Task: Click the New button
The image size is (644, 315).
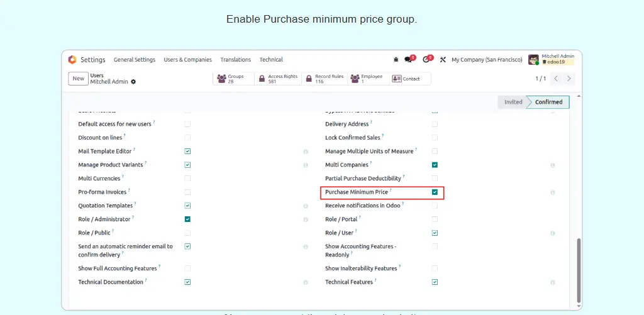Action: [x=78, y=79]
